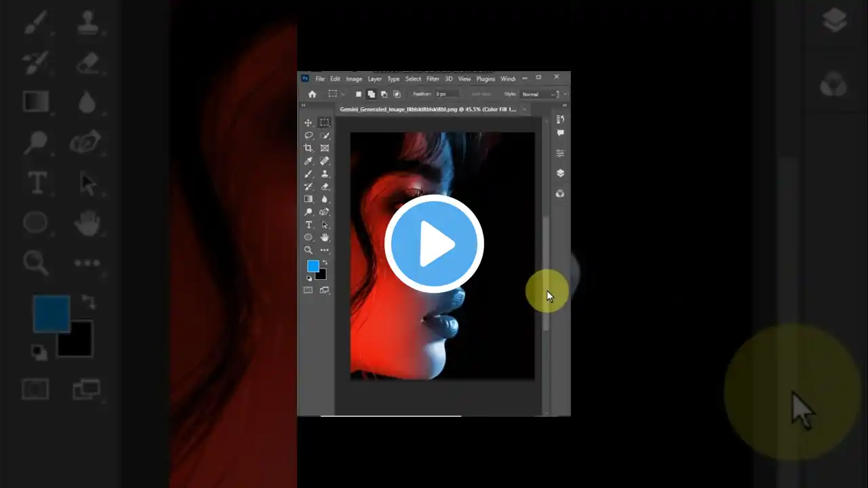Select the Hand tool
This screenshot has height=488, width=868.
click(x=325, y=237)
